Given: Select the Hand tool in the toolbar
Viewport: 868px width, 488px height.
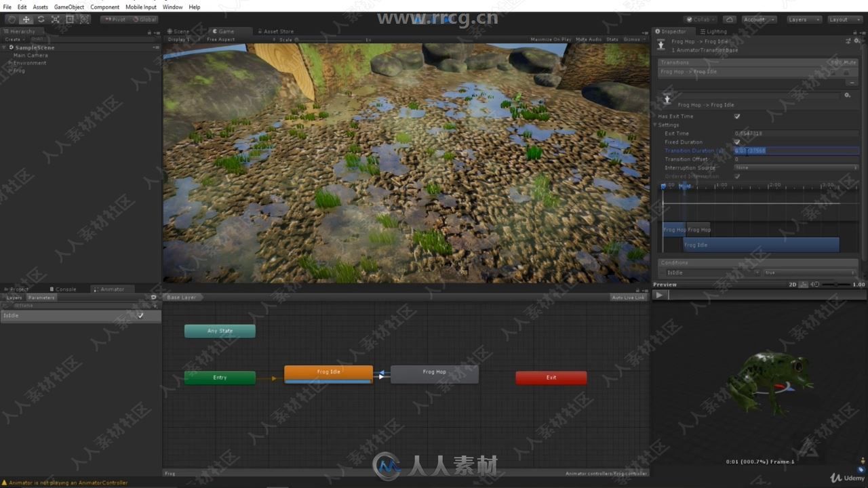Looking at the screenshot, I should 12,20.
